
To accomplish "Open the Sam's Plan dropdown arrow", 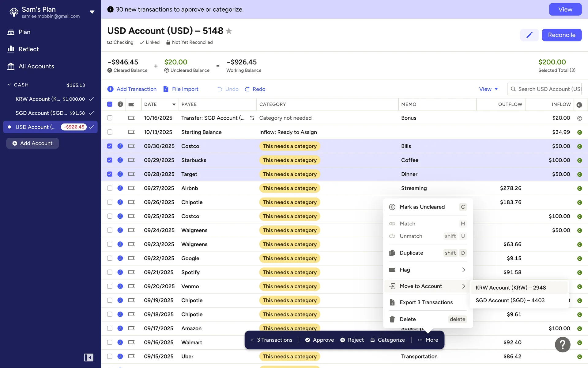I will coord(92,12).
